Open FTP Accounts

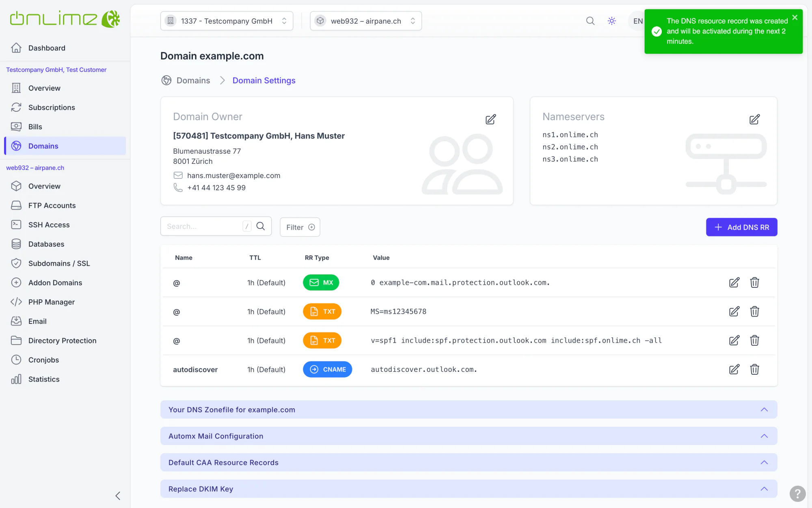coord(65,205)
